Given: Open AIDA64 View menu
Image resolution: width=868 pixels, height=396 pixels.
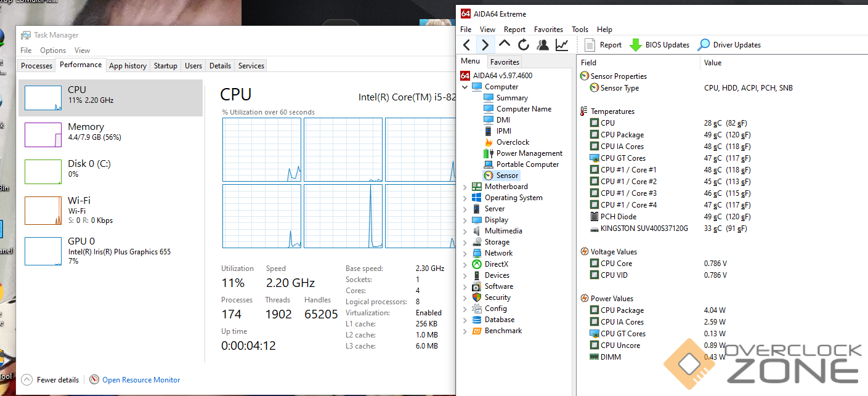Looking at the screenshot, I should click(487, 29).
